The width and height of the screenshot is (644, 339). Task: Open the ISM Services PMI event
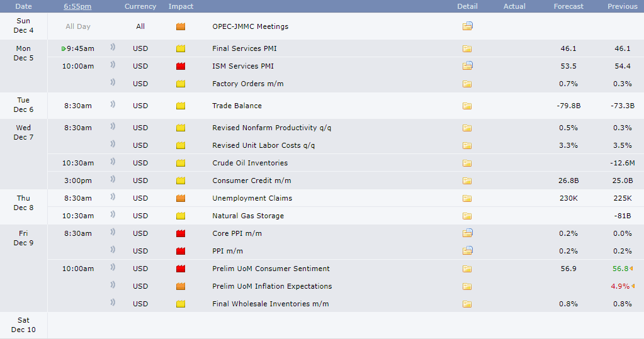(243, 66)
